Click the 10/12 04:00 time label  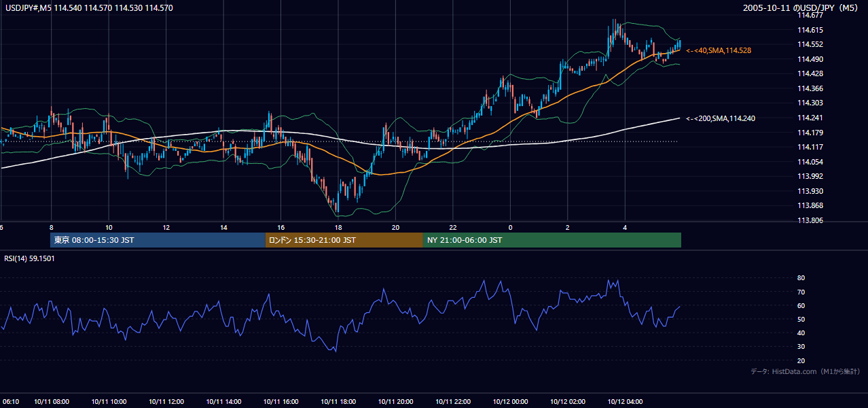625,401
